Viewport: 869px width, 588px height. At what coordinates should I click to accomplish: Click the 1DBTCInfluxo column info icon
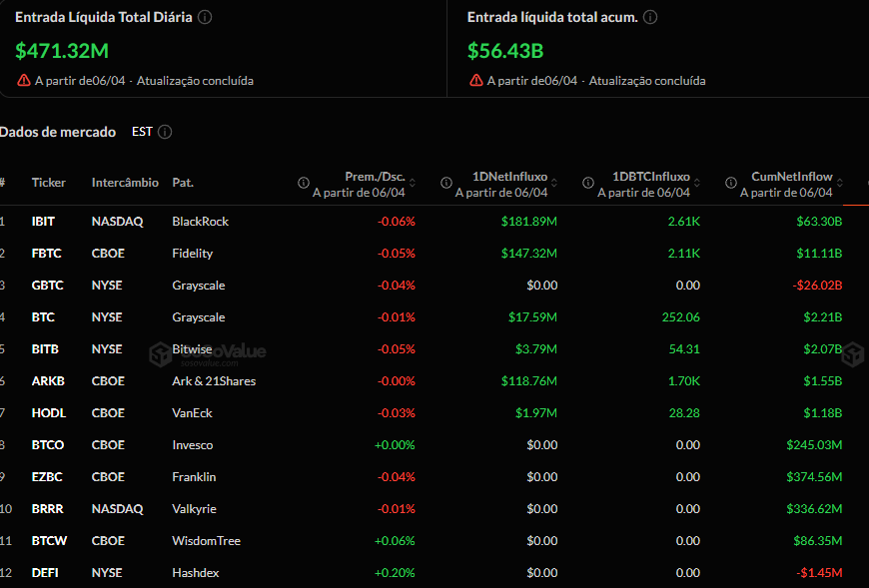coord(587,183)
